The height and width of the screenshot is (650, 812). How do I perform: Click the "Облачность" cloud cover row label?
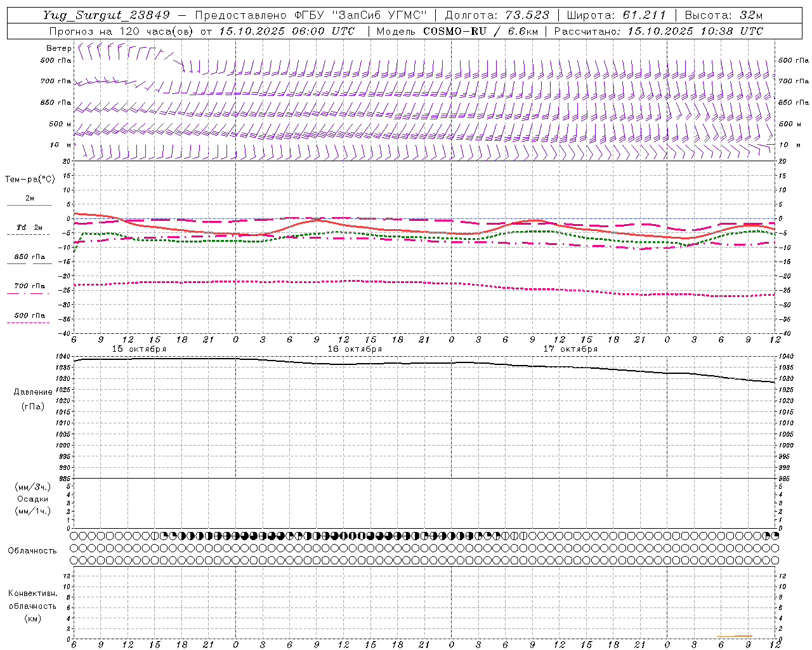pos(32,551)
